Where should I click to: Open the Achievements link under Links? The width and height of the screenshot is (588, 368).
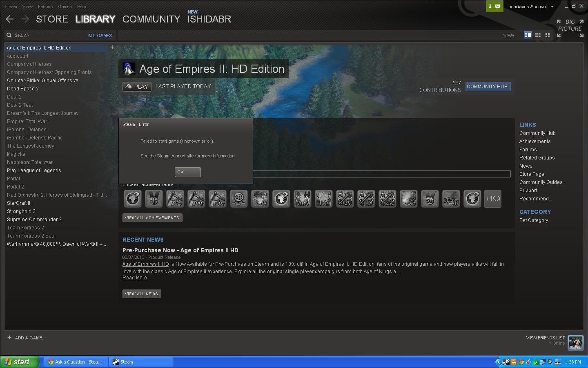click(x=535, y=141)
